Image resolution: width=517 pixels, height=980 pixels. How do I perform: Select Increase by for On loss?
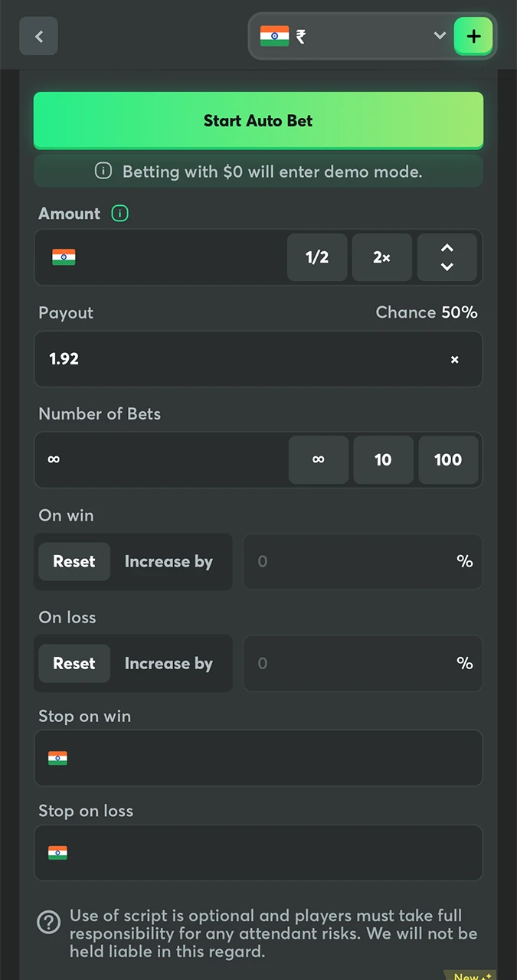pyautogui.click(x=169, y=663)
